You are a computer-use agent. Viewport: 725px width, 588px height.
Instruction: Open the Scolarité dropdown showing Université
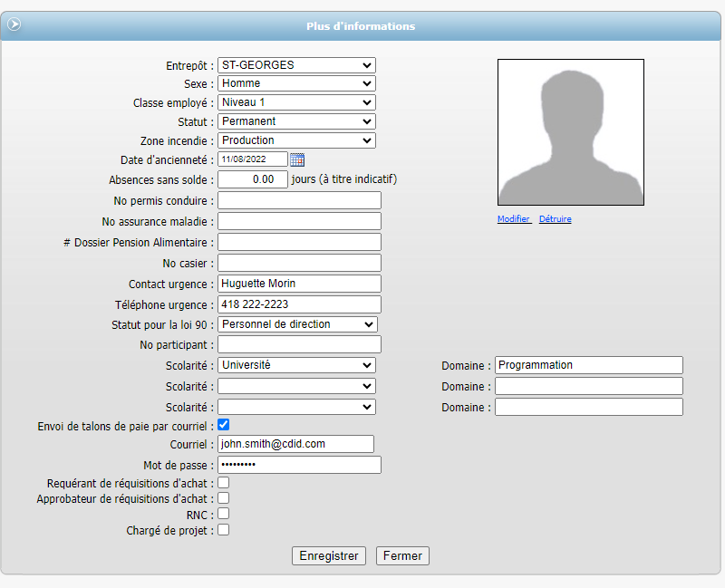(x=297, y=365)
